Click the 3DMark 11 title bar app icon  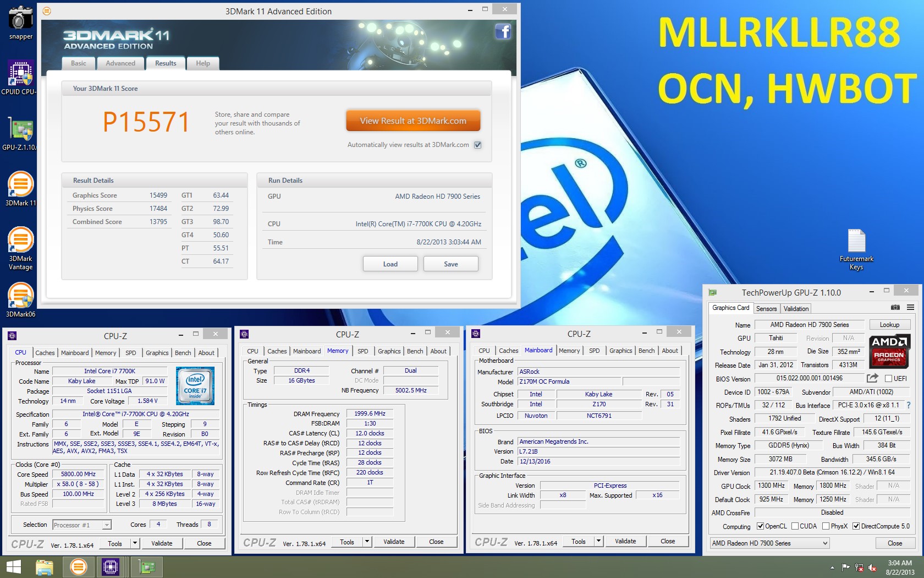click(x=47, y=10)
